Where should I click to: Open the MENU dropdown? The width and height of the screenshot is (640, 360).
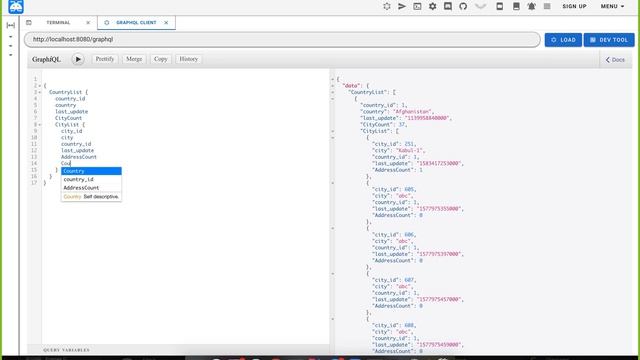(x=612, y=7)
